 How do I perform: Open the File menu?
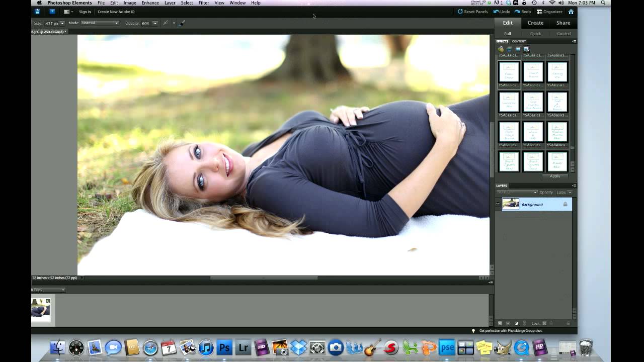point(101,3)
